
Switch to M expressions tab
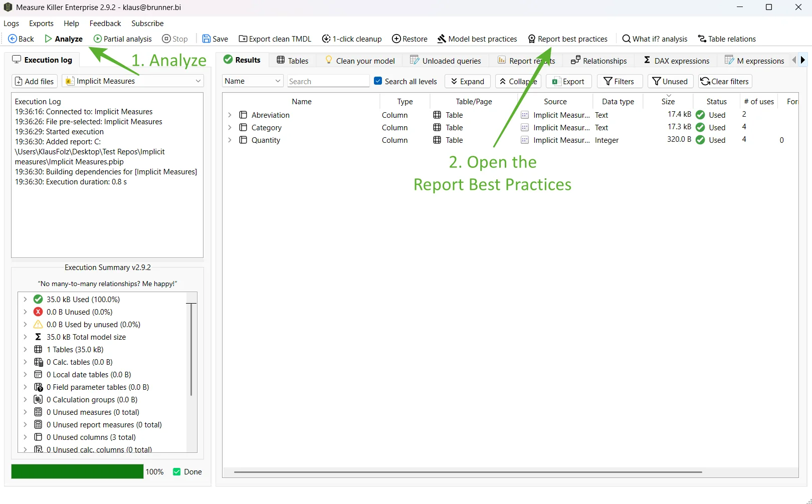pos(754,61)
